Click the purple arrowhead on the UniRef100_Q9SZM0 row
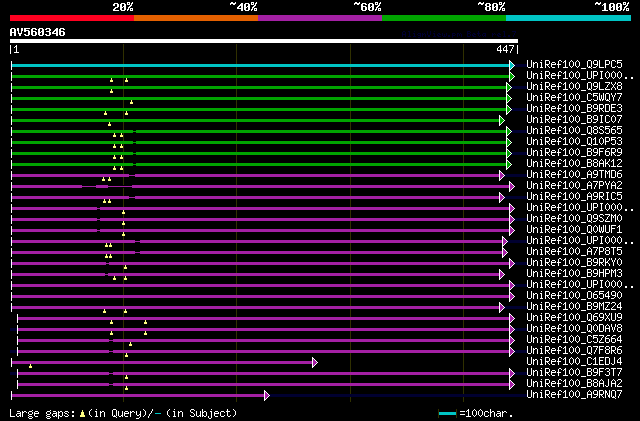Screen dimensions: 640x421 click(512, 220)
